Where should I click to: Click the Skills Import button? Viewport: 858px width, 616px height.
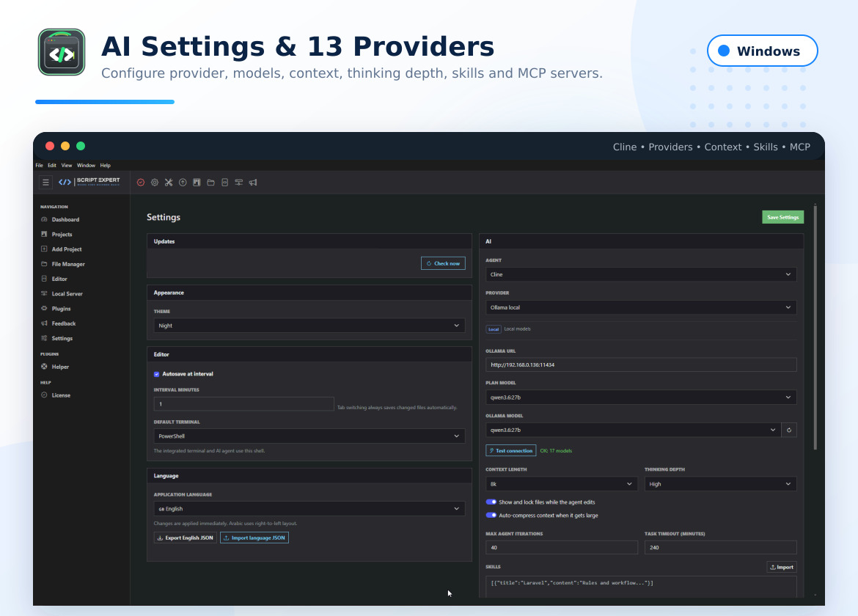point(782,568)
